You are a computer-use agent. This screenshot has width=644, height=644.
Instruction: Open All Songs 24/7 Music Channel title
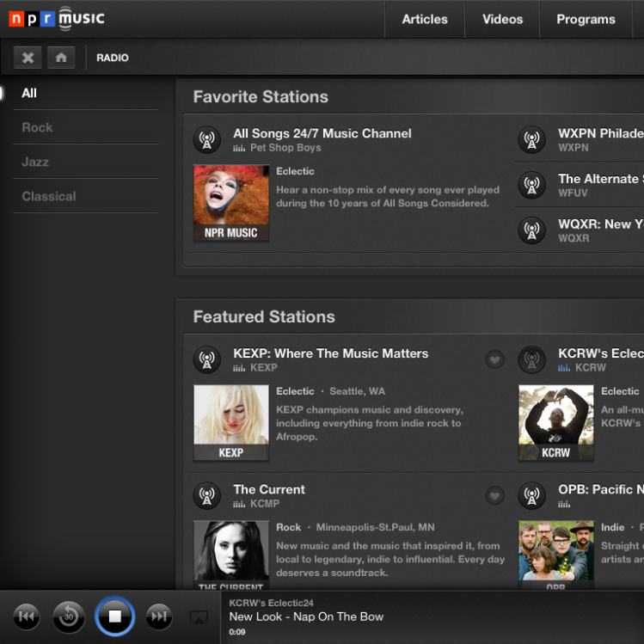pos(322,133)
